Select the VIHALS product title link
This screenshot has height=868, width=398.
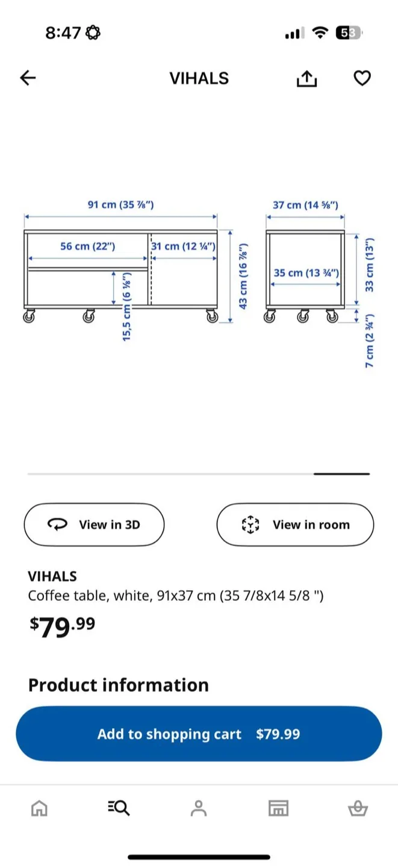click(52, 576)
